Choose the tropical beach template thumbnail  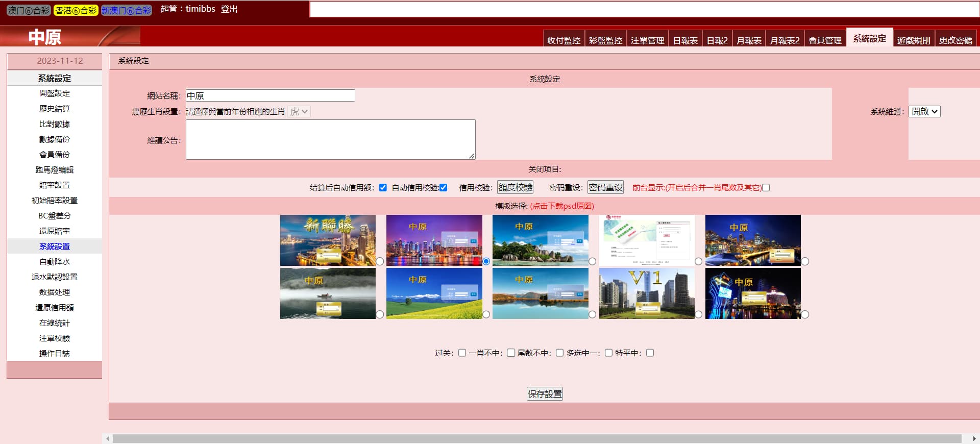tap(540, 240)
